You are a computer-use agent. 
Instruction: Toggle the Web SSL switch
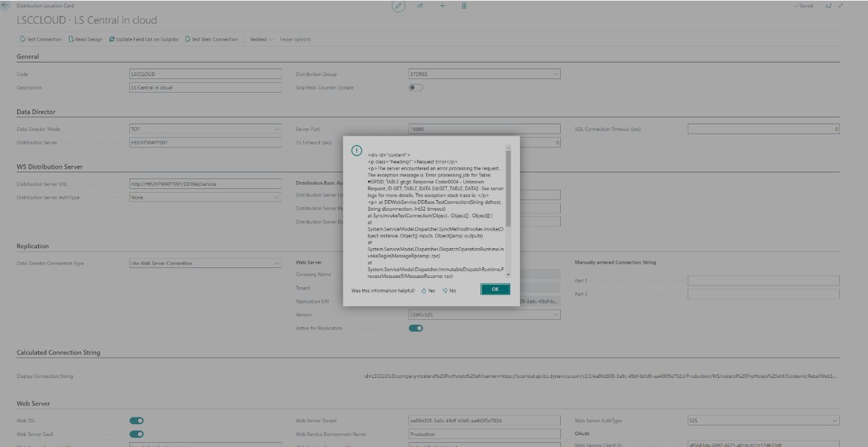tap(137, 421)
